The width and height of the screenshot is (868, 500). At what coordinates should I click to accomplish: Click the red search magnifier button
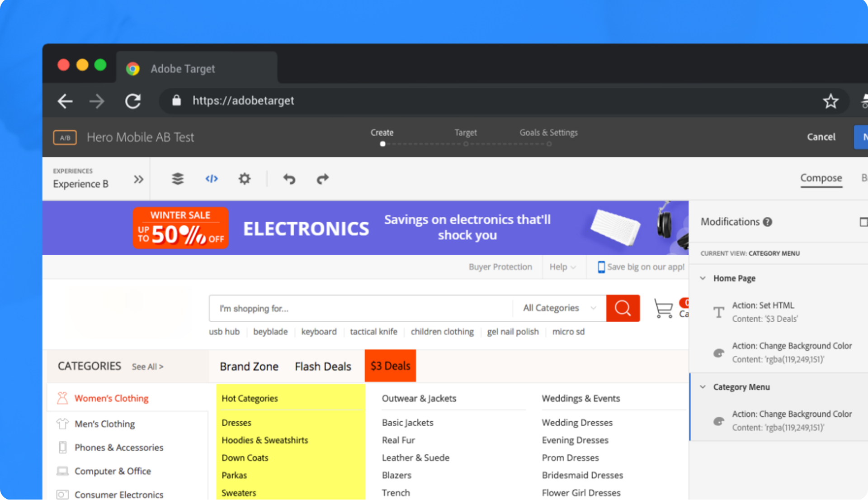pos(623,308)
